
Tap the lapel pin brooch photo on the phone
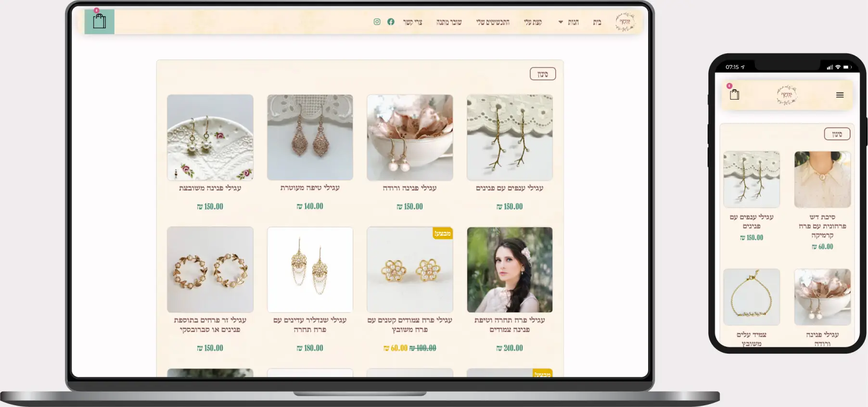pyautogui.click(x=823, y=179)
